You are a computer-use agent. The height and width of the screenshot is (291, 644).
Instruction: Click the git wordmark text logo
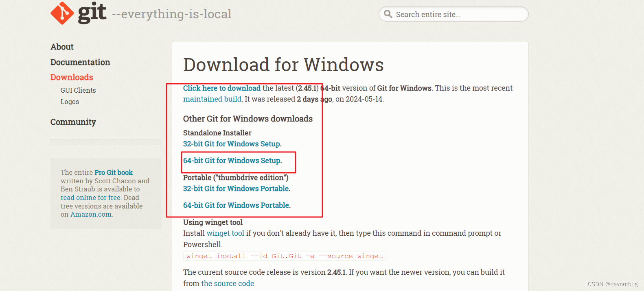click(92, 13)
